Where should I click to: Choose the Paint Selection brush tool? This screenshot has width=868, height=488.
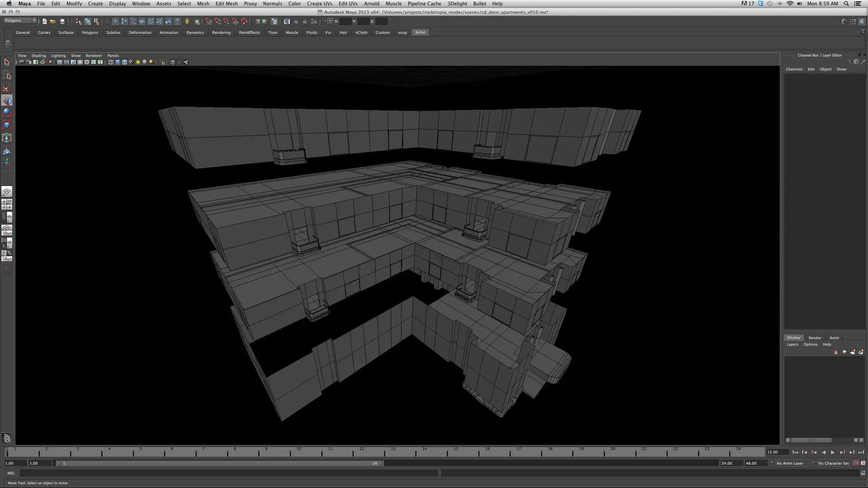coord(7,88)
